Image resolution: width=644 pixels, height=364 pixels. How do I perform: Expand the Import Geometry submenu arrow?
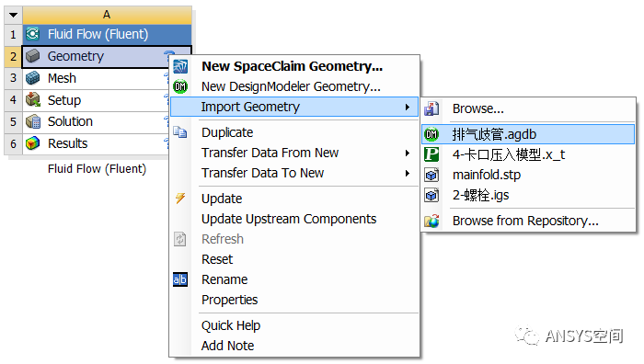point(408,108)
